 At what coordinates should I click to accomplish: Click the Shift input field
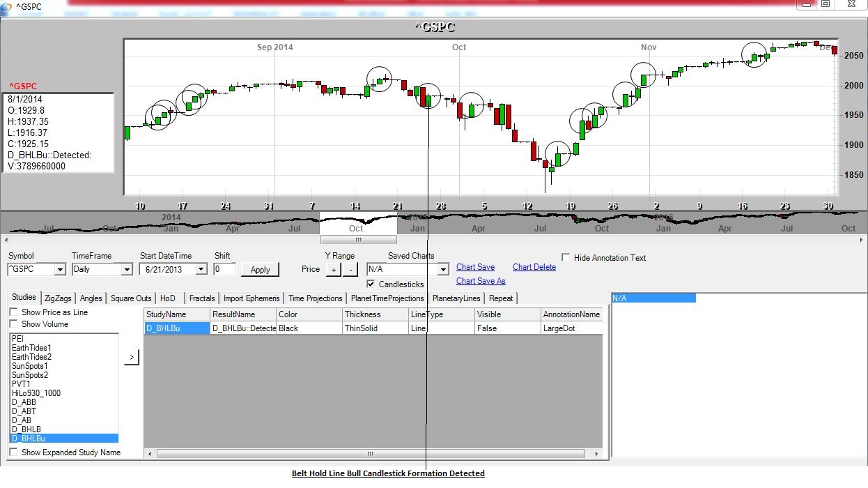click(x=224, y=269)
